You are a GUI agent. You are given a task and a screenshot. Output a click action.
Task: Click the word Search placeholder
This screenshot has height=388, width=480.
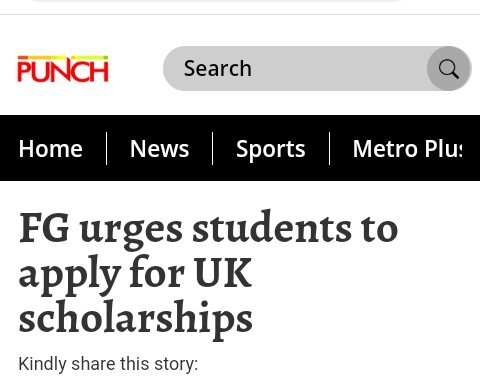(218, 68)
